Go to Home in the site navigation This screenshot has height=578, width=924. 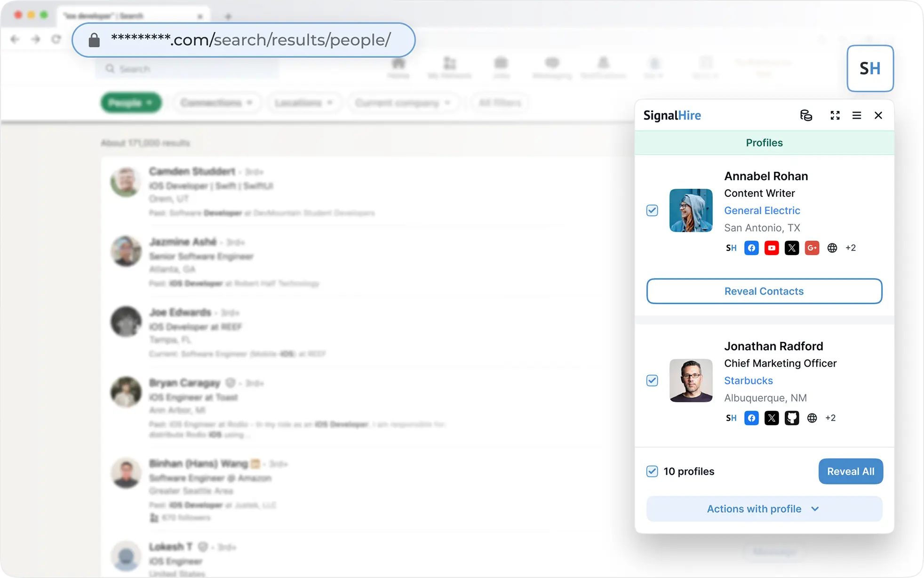(x=398, y=68)
